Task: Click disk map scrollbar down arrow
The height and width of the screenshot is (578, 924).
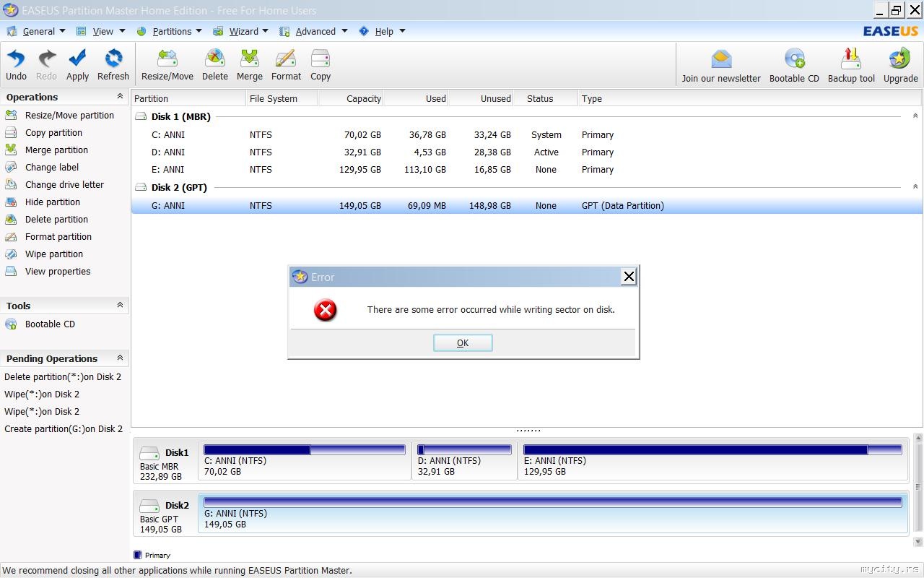Action: click(918, 542)
